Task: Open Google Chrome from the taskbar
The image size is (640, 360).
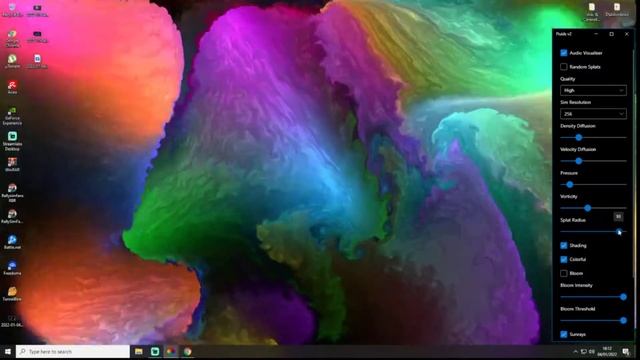Action: pyautogui.click(x=187, y=351)
